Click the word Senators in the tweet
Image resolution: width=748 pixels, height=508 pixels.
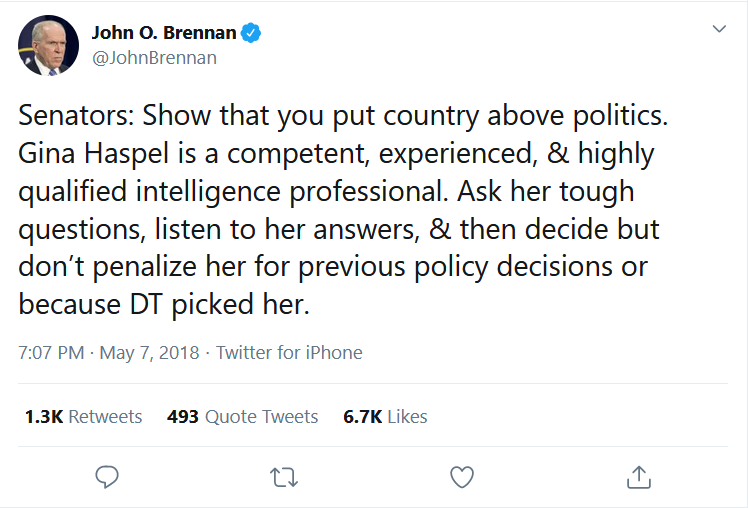(x=74, y=115)
